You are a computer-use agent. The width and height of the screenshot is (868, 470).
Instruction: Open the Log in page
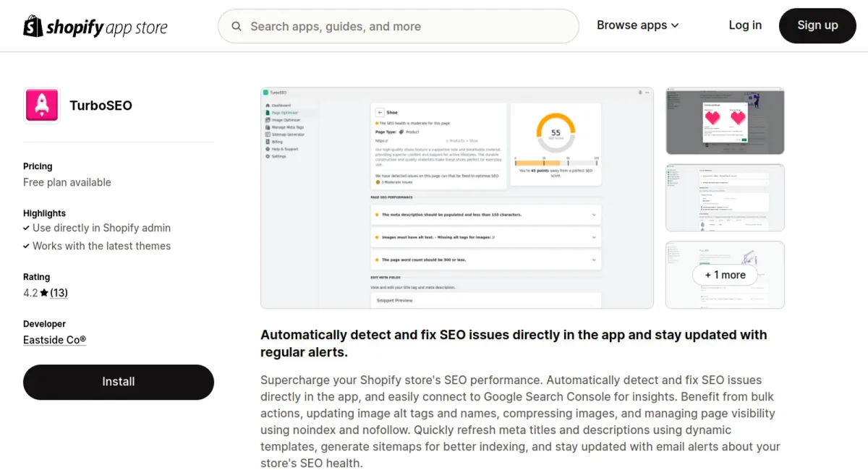click(745, 25)
